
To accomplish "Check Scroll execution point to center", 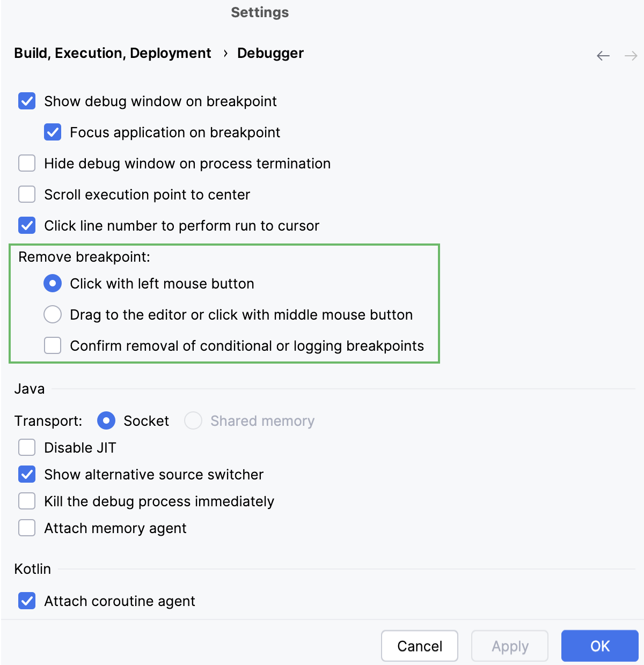I will [x=26, y=194].
